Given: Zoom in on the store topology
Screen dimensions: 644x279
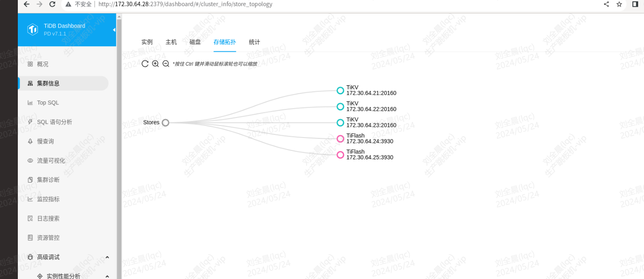Looking at the screenshot, I should tap(155, 64).
